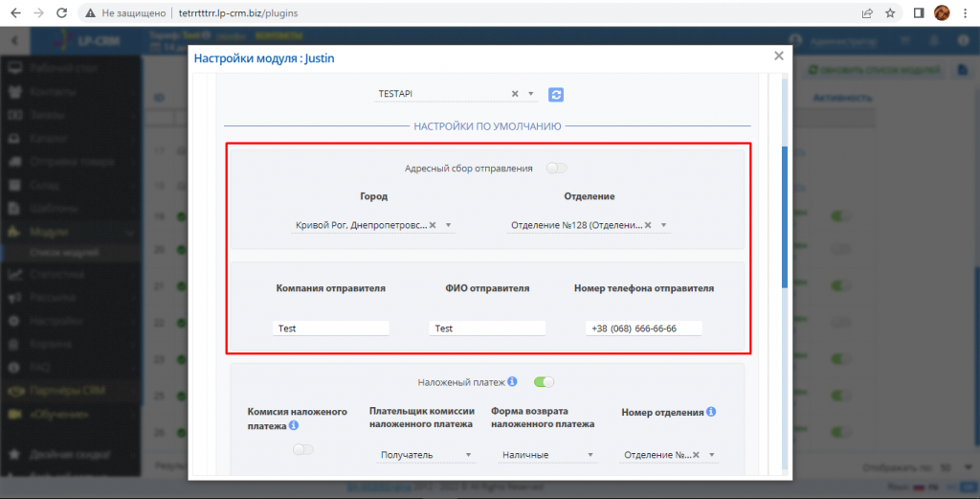980x499 pixels.
Task: Collapse the CRM sidebar with the arrow
Action: [14, 40]
